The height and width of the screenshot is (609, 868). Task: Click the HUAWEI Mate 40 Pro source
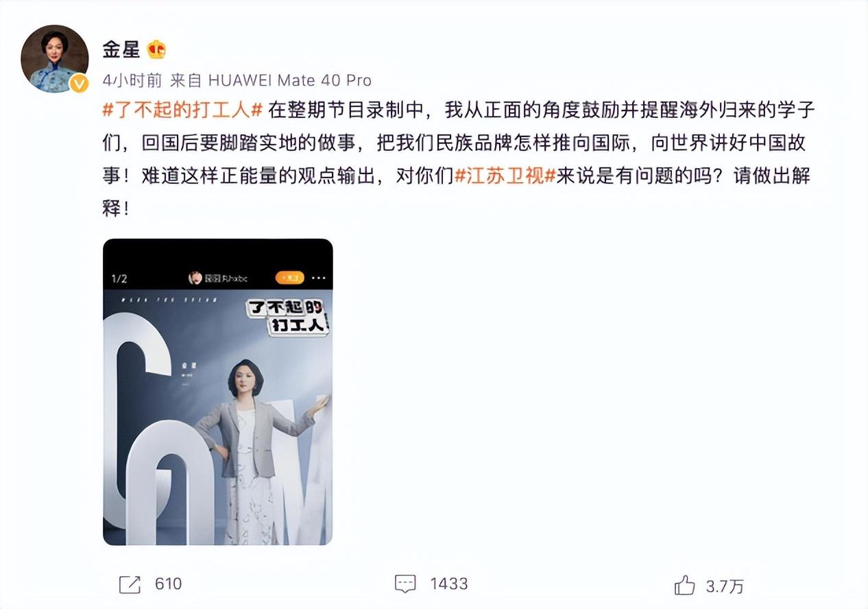tap(289, 80)
